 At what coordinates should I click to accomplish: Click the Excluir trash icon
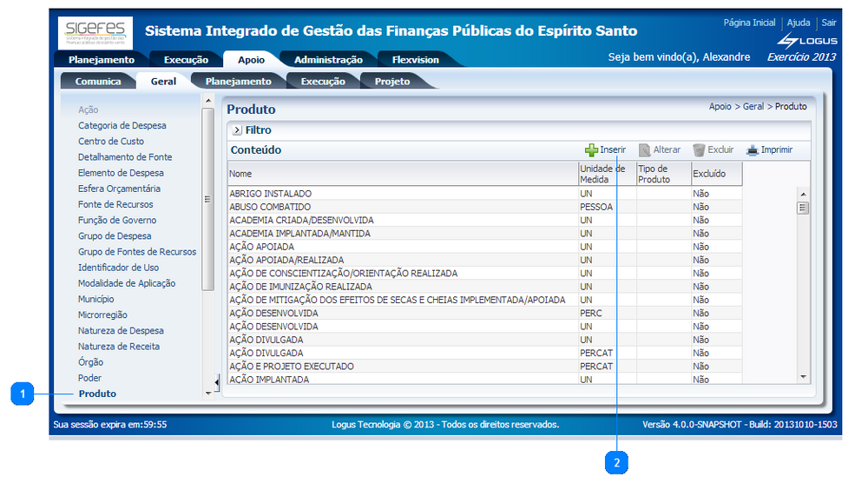698,150
